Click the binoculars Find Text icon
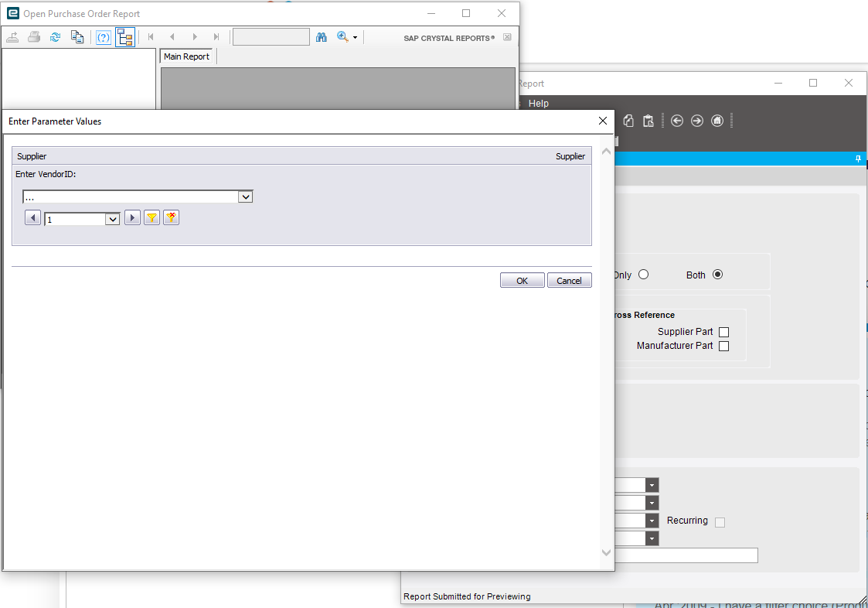This screenshot has width=868, height=608. point(322,37)
